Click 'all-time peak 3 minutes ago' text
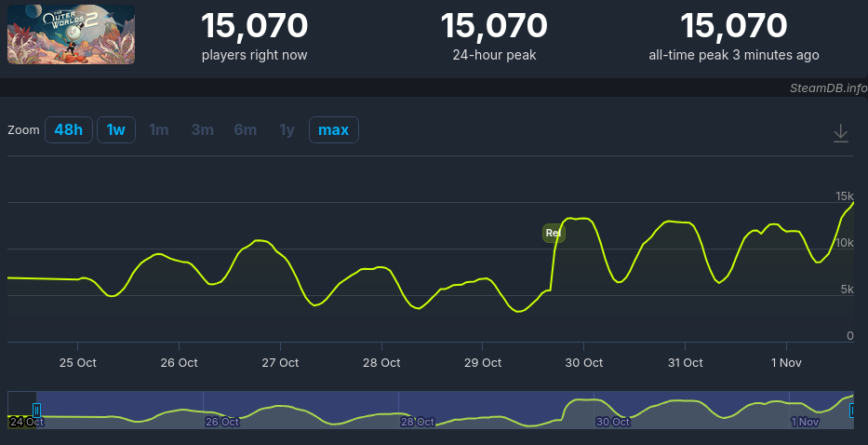This screenshot has width=868, height=445. click(x=734, y=56)
